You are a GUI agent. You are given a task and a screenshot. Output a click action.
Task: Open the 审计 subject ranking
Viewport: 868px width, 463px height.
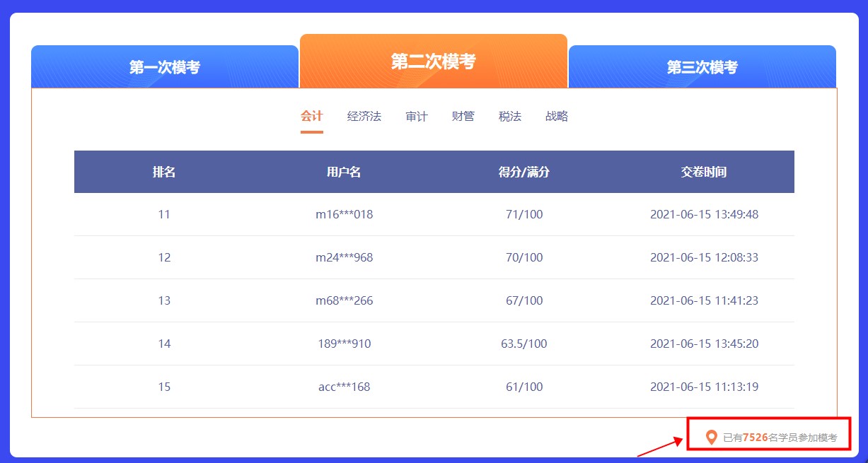point(417,117)
